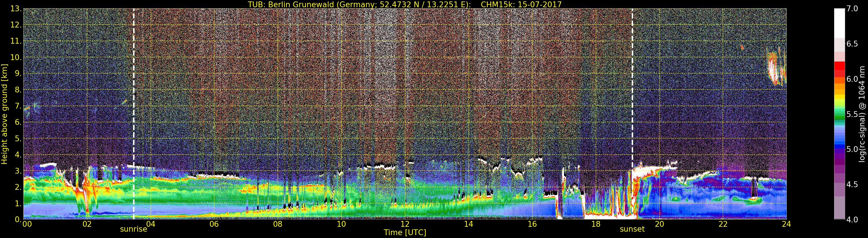Click the height-axis tick label '9.'

(18, 73)
